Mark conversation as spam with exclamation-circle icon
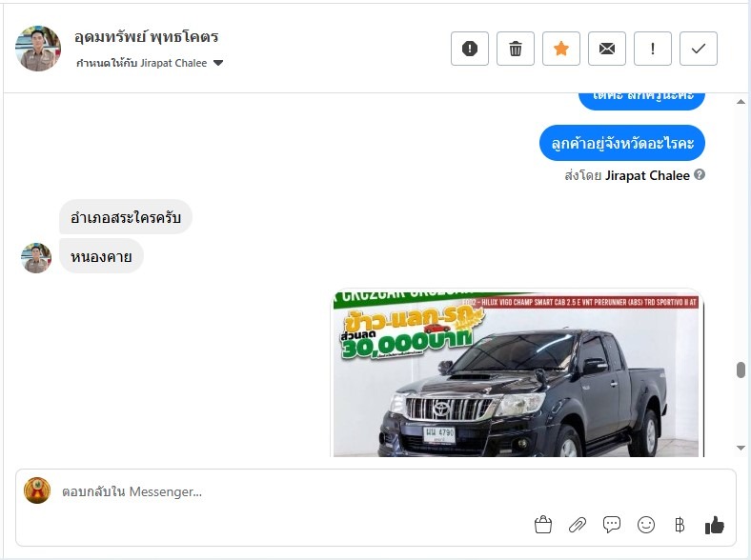Screen dimensions: 751x560 469,49
